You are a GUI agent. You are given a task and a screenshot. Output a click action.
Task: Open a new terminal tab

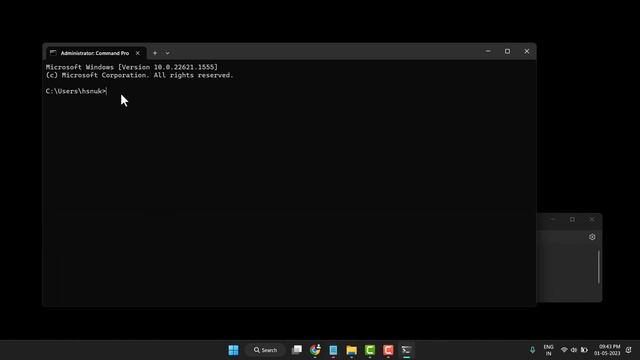pos(155,53)
